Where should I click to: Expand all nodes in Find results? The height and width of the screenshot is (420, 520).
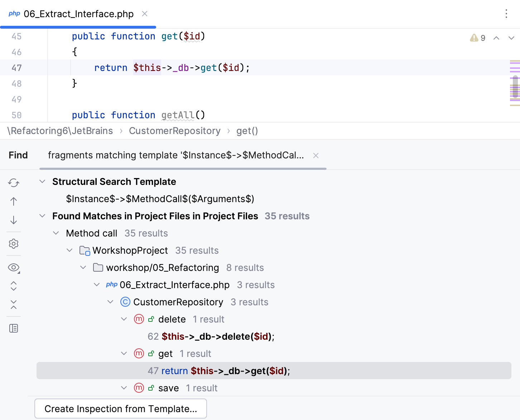14,286
